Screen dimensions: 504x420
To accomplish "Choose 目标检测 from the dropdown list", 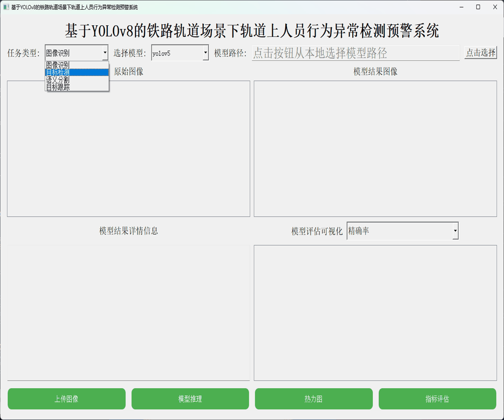I will coord(77,72).
